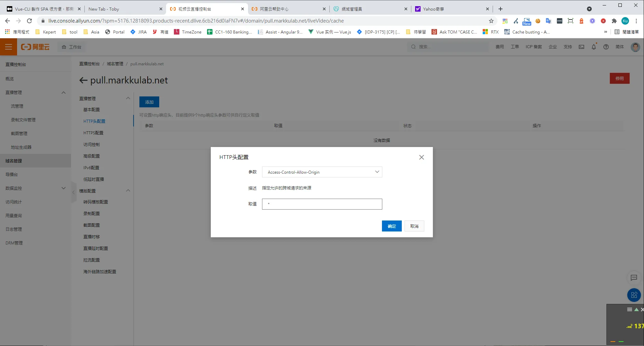Screen dimensions: 644x346
Task: Open the feedback chat icon
Action: click(x=634, y=278)
